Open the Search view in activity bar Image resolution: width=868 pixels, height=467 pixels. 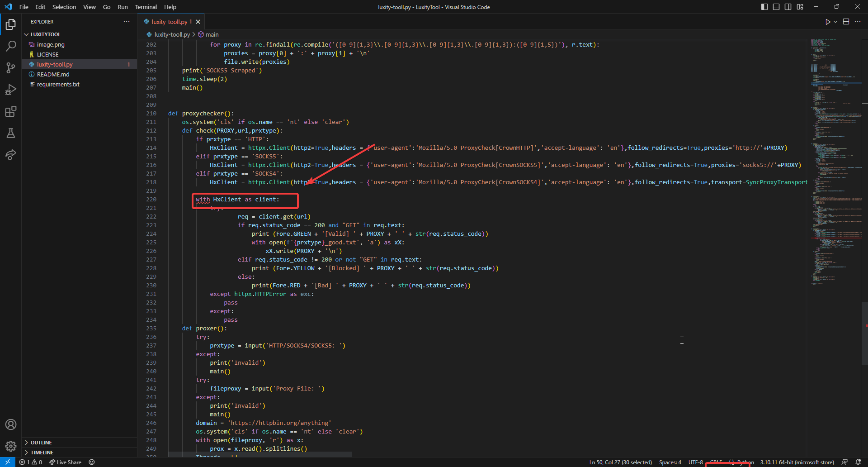point(11,46)
